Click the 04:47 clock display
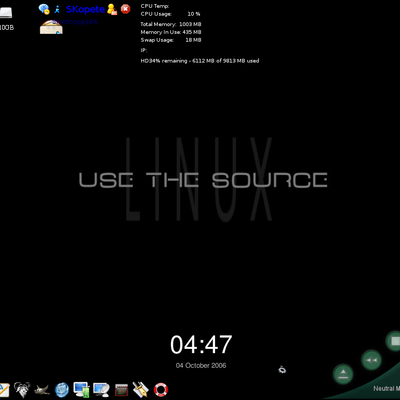Image resolution: width=400 pixels, height=400 pixels. (x=201, y=345)
